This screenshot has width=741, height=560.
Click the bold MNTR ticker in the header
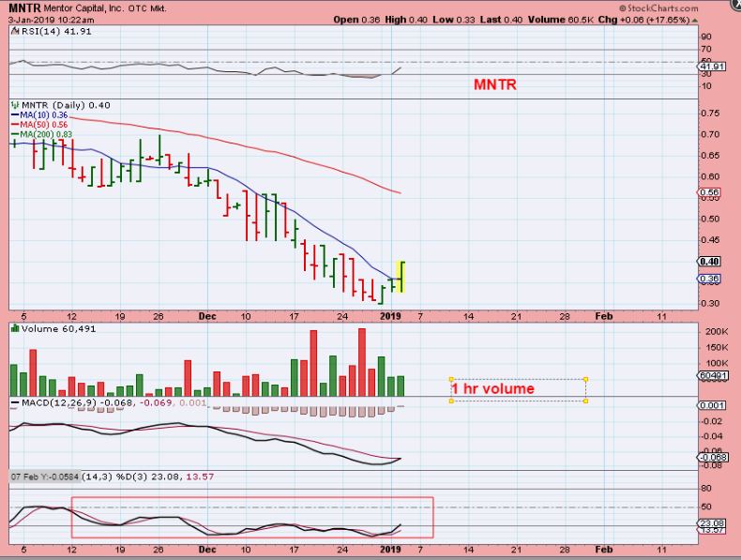pyautogui.click(x=24, y=8)
